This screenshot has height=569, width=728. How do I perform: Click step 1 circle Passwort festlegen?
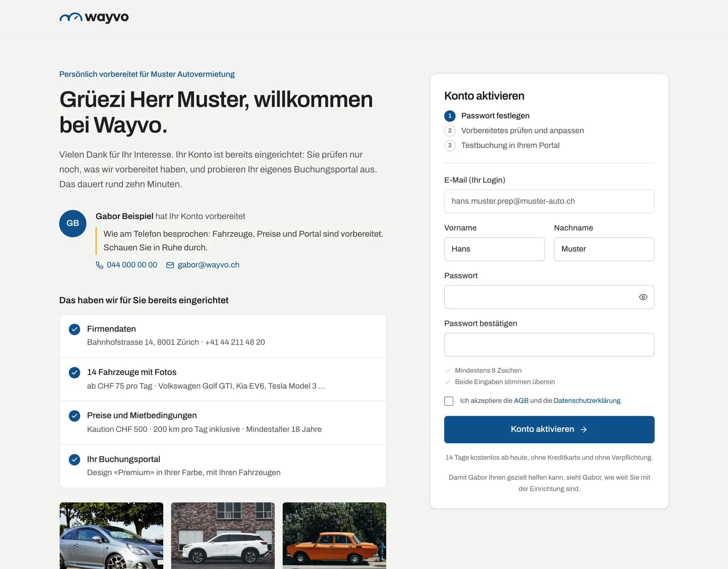[x=450, y=116]
